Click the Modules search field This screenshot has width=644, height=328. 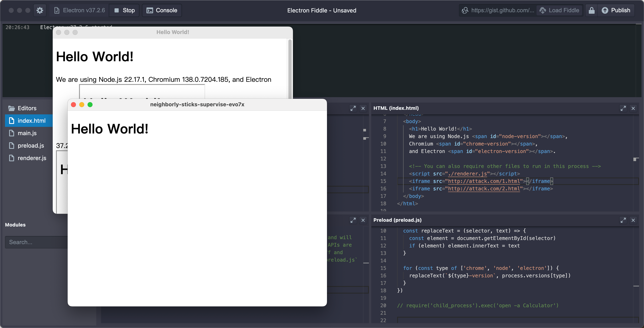pyautogui.click(x=36, y=242)
